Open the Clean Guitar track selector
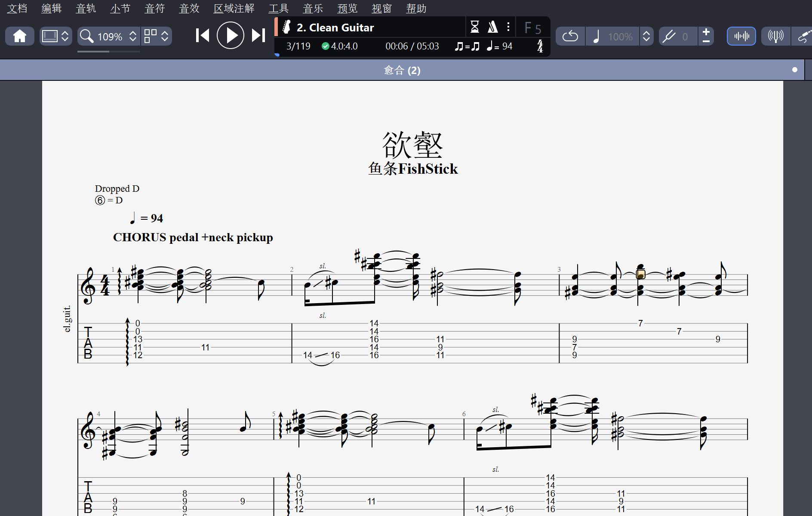This screenshot has width=812, height=516. pyautogui.click(x=335, y=28)
